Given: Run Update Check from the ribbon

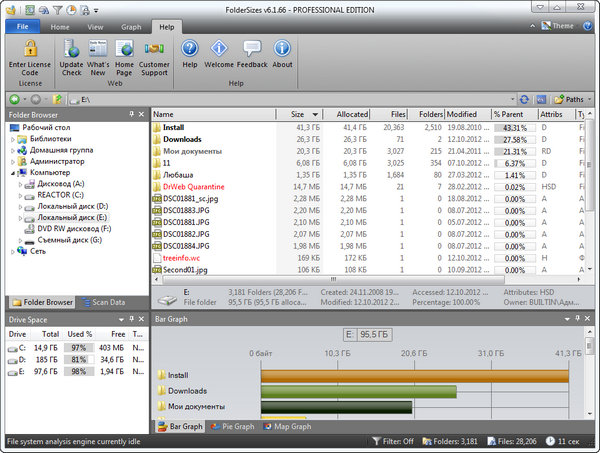Looking at the screenshot, I should 71,49.
